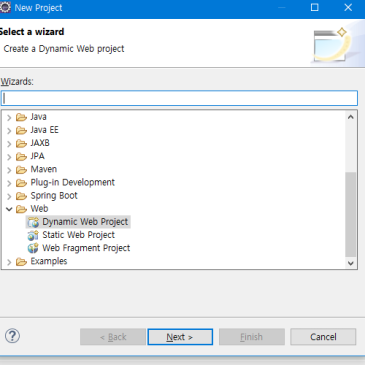Click the scroll down arrow in the wizard list
Image resolution: width=365 pixels, height=365 pixels.
[350, 263]
